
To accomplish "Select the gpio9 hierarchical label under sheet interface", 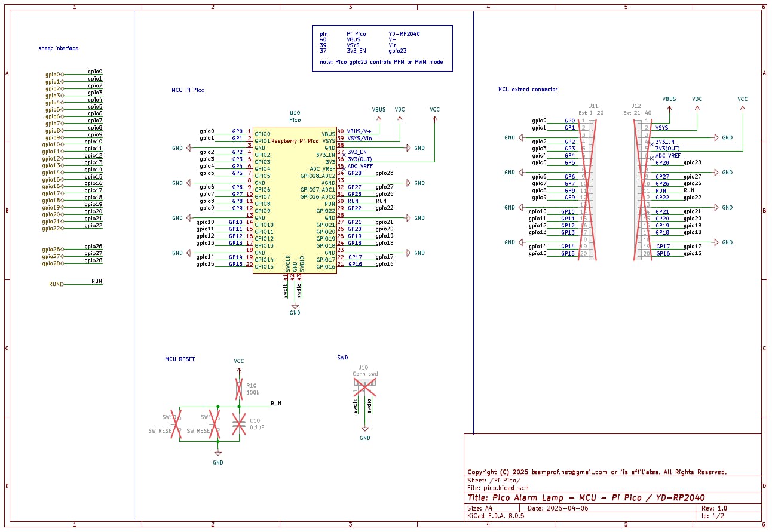I will coord(54,137).
